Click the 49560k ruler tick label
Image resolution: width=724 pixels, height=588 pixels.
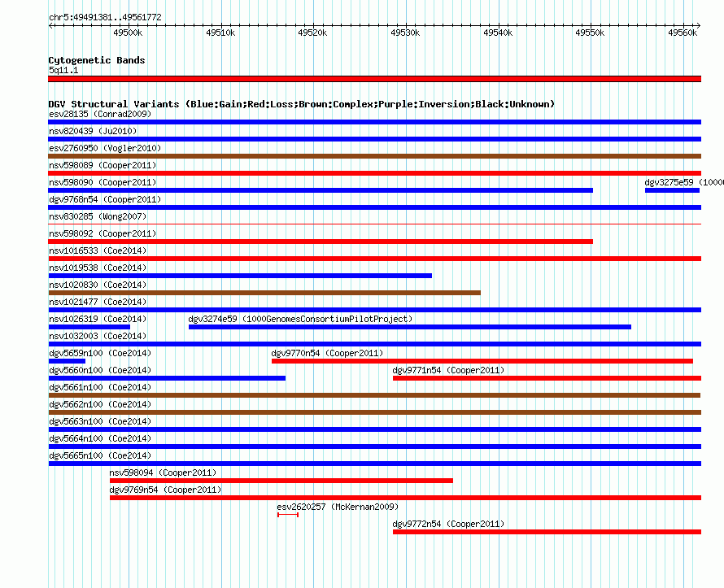click(683, 33)
